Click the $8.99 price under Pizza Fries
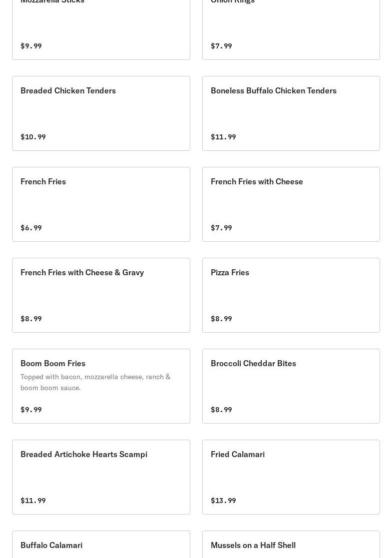The height and width of the screenshot is (558, 392). pyautogui.click(x=221, y=318)
